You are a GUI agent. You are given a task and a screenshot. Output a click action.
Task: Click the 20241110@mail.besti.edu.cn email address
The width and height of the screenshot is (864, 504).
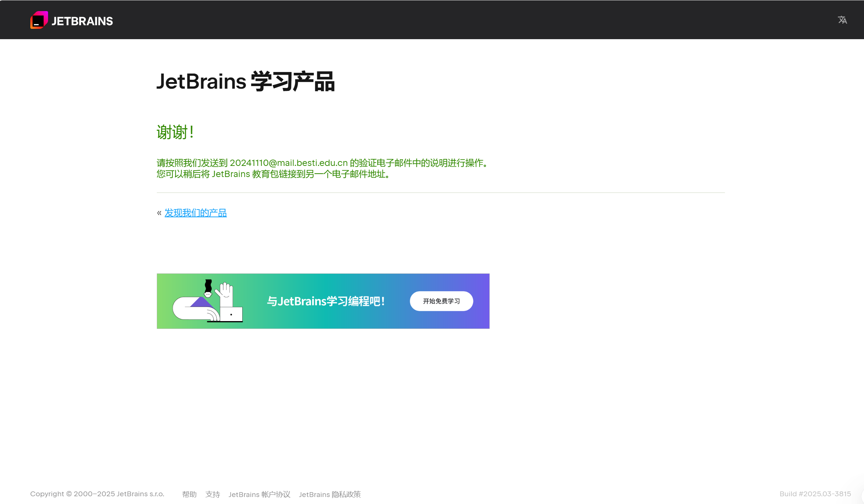(x=288, y=163)
